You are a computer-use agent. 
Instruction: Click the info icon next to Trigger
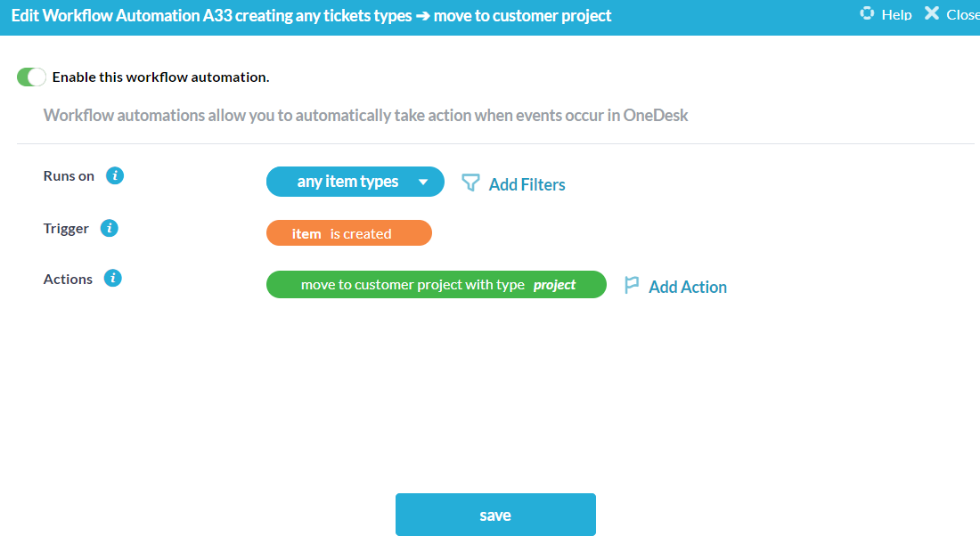click(110, 228)
